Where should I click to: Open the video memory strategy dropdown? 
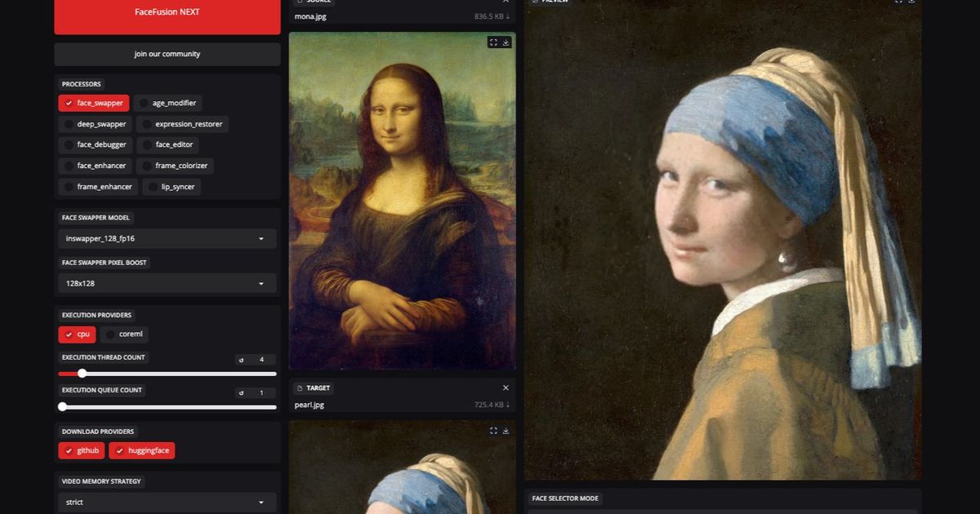167,503
